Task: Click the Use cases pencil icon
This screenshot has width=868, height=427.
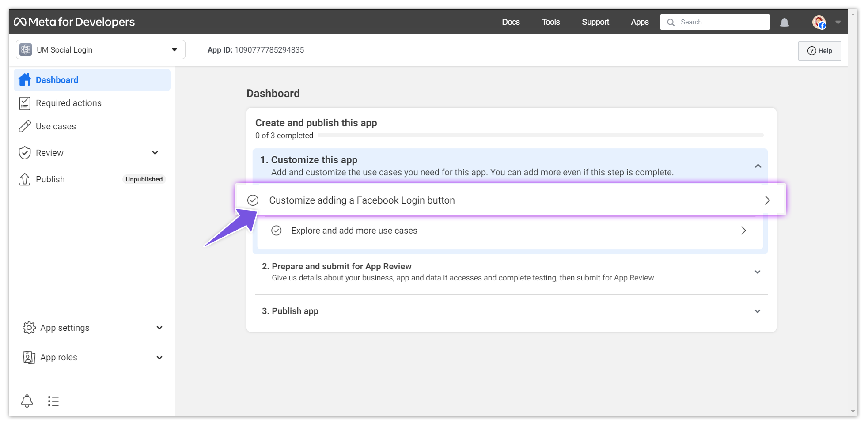Action: (x=25, y=126)
